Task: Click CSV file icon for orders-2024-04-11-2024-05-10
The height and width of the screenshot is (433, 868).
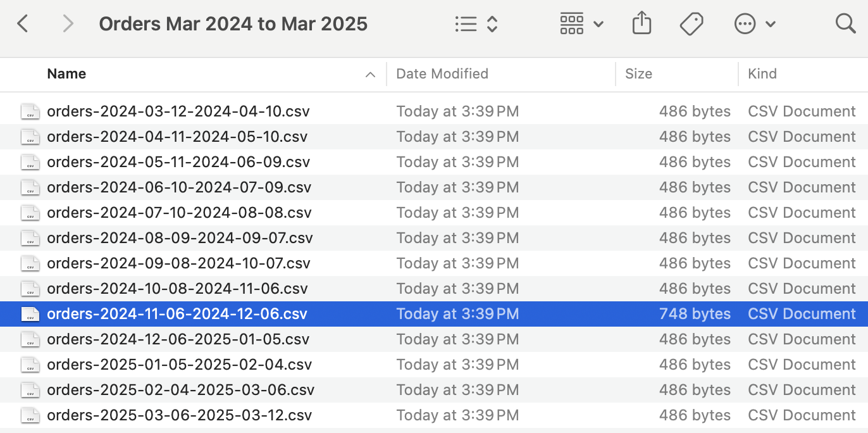Action: pyautogui.click(x=30, y=137)
